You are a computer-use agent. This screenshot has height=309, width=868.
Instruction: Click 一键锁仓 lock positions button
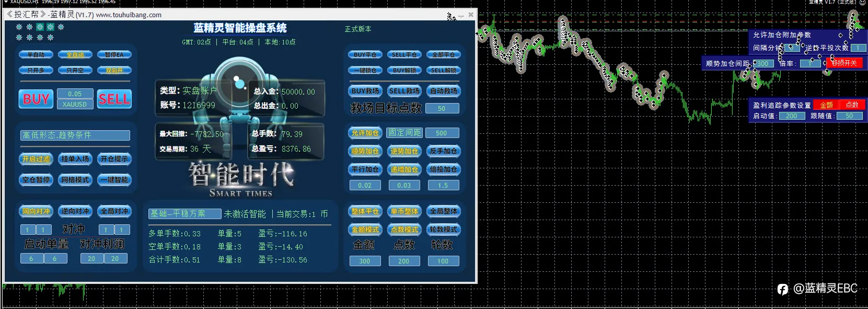point(365,70)
